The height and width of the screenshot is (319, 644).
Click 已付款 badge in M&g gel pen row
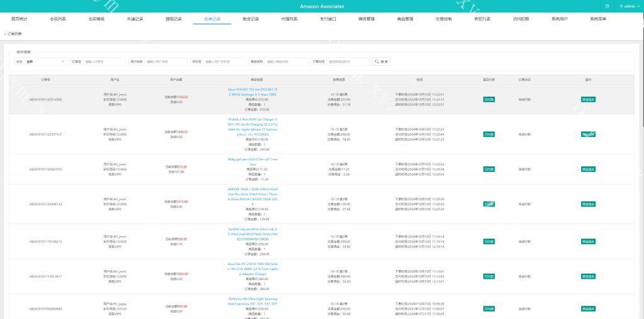click(489, 169)
